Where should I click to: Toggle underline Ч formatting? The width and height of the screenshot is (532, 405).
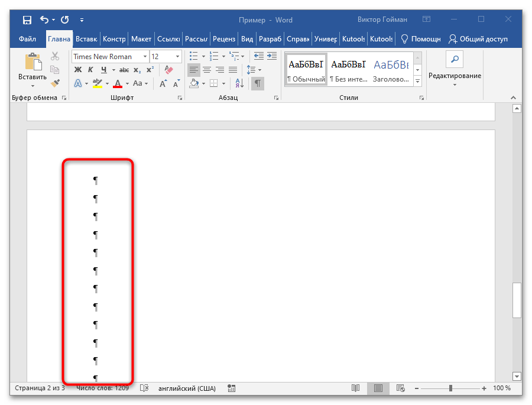point(104,70)
